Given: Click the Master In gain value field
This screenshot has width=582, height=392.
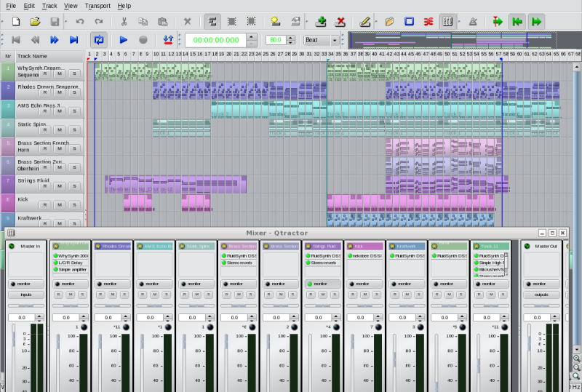Looking at the screenshot, I should coord(22,318).
